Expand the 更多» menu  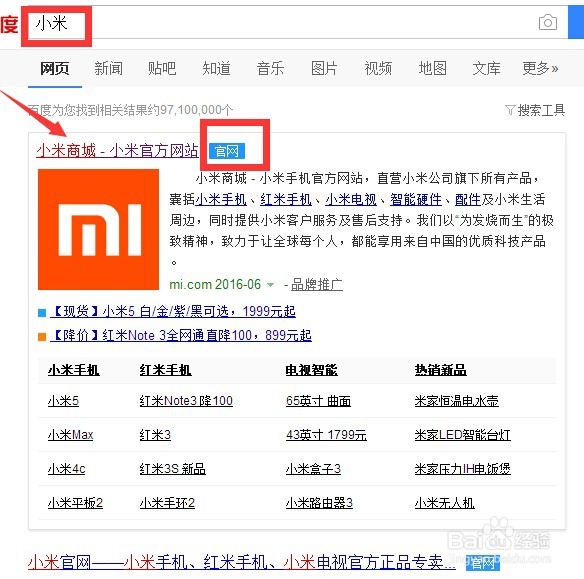(x=540, y=69)
